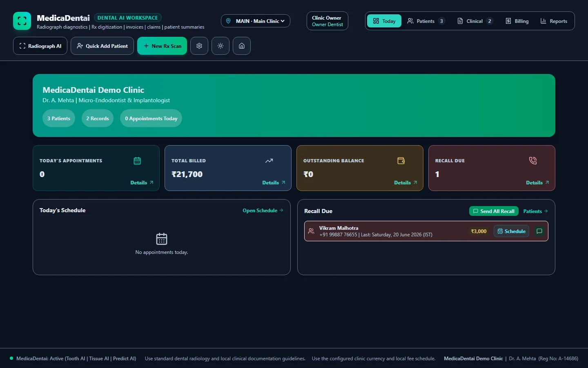Start a New Rx Scan

click(x=162, y=46)
